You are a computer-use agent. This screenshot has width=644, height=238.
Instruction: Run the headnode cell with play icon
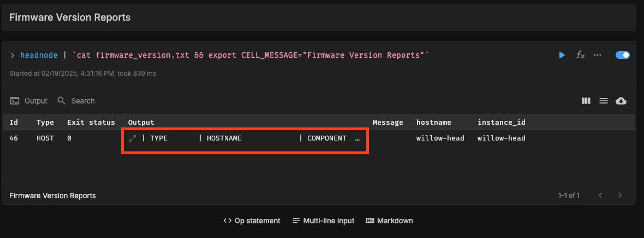562,55
